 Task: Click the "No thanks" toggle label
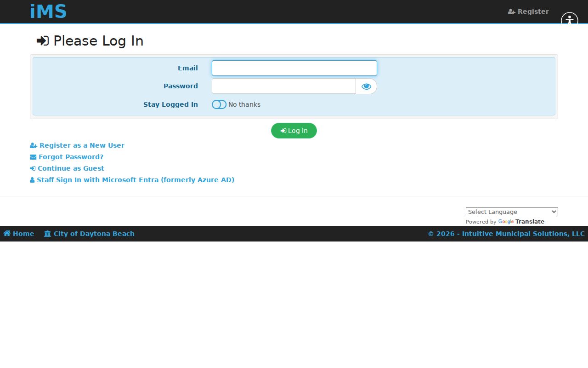tap(244, 104)
